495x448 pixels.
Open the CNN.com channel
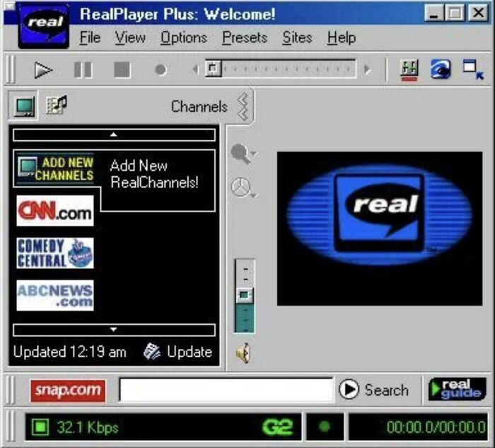pyautogui.click(x=55, y=210)
